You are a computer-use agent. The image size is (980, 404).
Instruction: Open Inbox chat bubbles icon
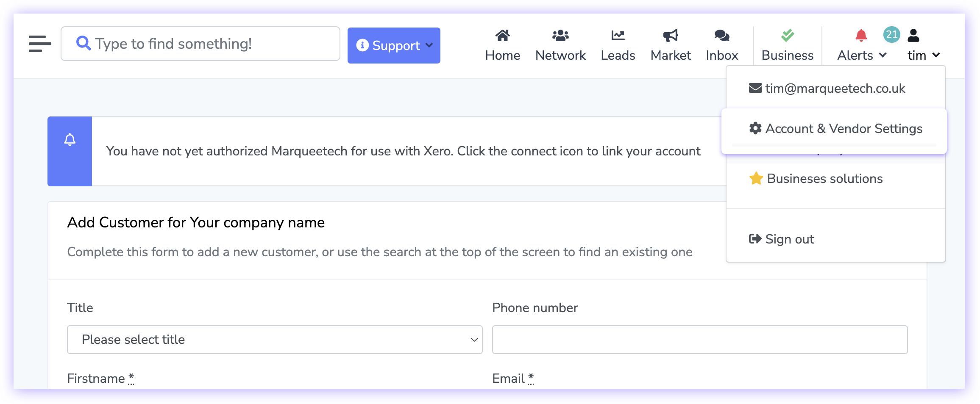point(721,36)
